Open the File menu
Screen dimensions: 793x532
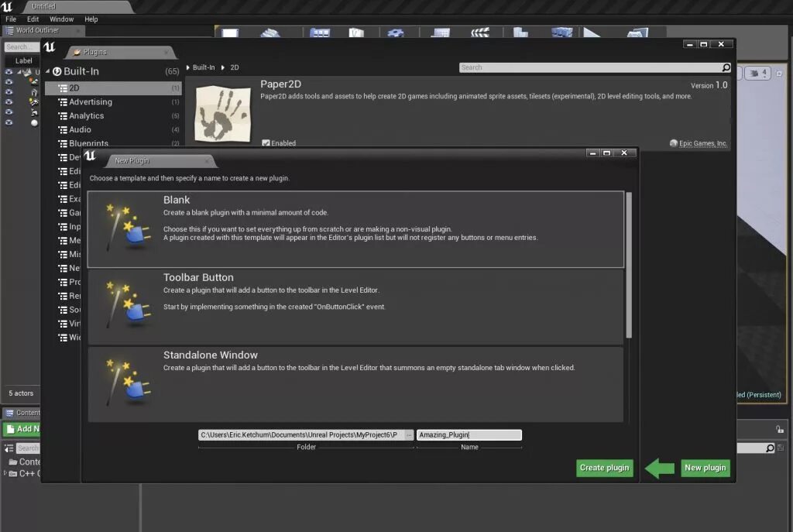(x=11, y=19)
